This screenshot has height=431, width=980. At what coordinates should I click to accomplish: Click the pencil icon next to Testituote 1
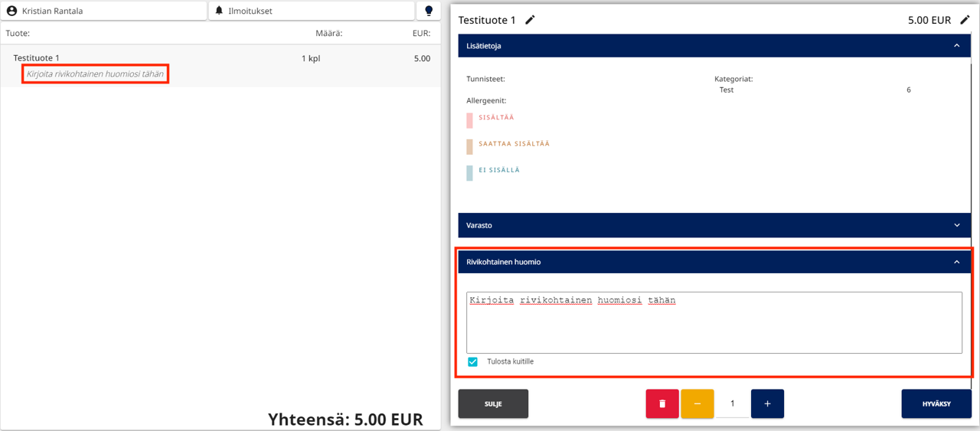[530, 20]
